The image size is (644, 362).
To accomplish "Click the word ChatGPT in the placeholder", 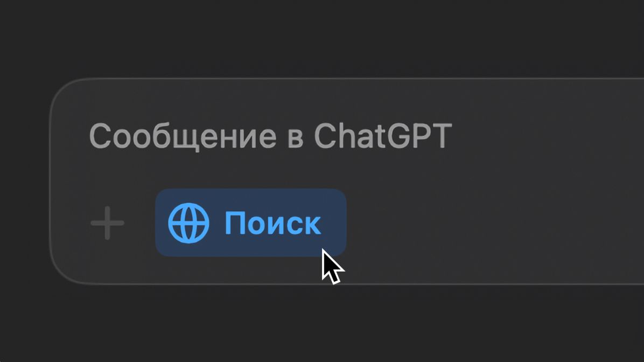I will coord(383,136).
